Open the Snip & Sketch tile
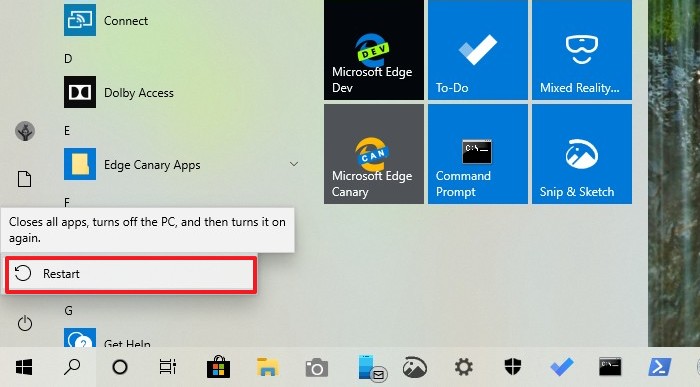 point(582,154)
